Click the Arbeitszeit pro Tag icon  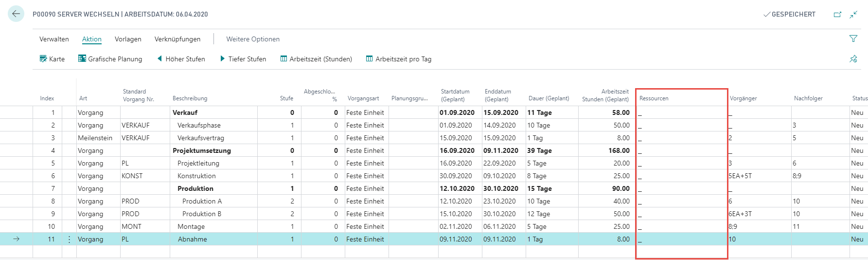(x=370, y=58)
